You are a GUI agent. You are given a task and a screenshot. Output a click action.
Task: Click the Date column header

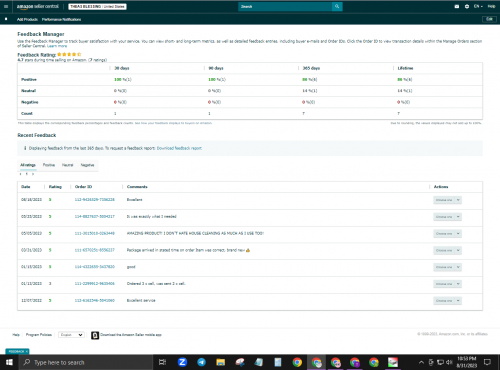coord(26,187)
